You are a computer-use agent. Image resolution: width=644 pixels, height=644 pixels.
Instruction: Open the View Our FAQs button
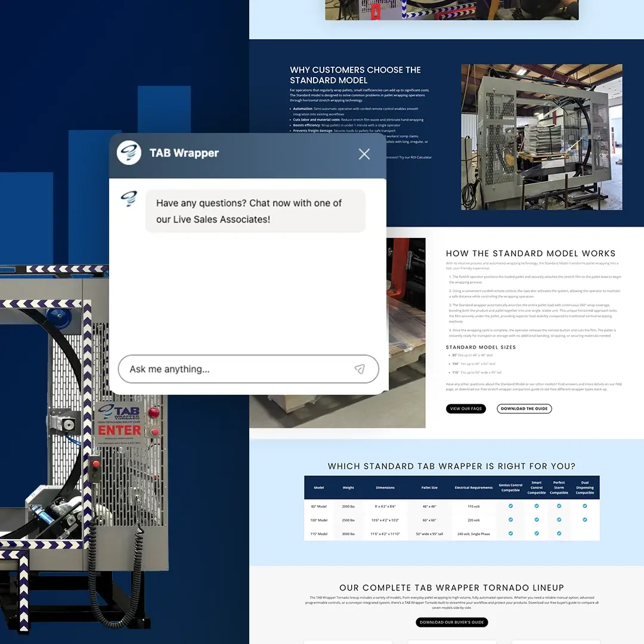(x=466, y=408)
